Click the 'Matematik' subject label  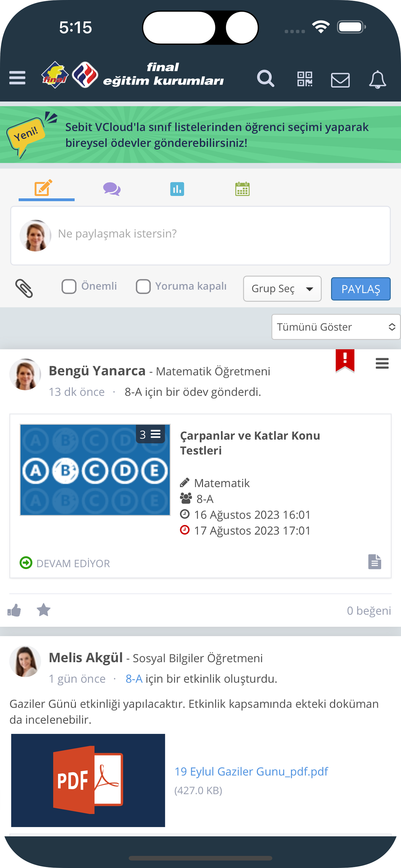coord(222,483)
